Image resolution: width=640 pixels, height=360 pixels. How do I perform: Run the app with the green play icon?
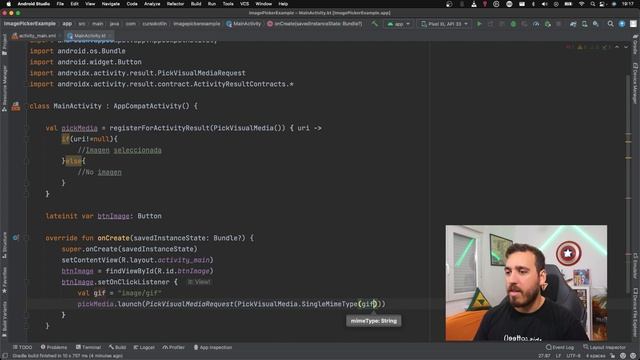tap(480, 24)
